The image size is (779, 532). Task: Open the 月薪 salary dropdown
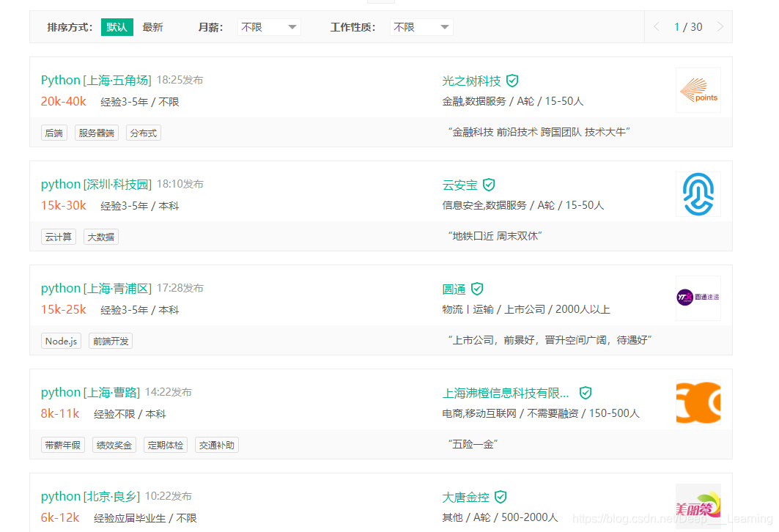(269, 27)
